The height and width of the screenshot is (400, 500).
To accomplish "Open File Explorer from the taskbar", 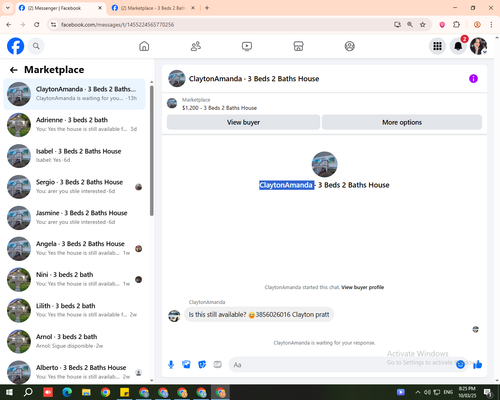I will point(86,392).
